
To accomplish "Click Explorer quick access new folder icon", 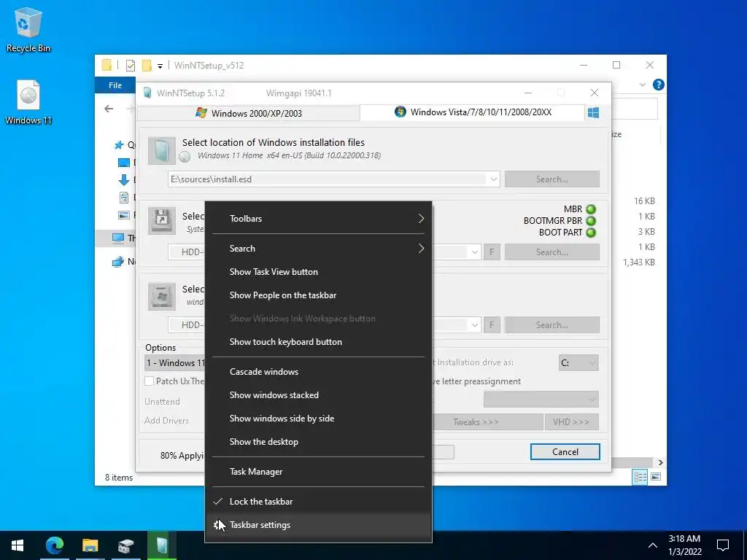I will point(147,65).
